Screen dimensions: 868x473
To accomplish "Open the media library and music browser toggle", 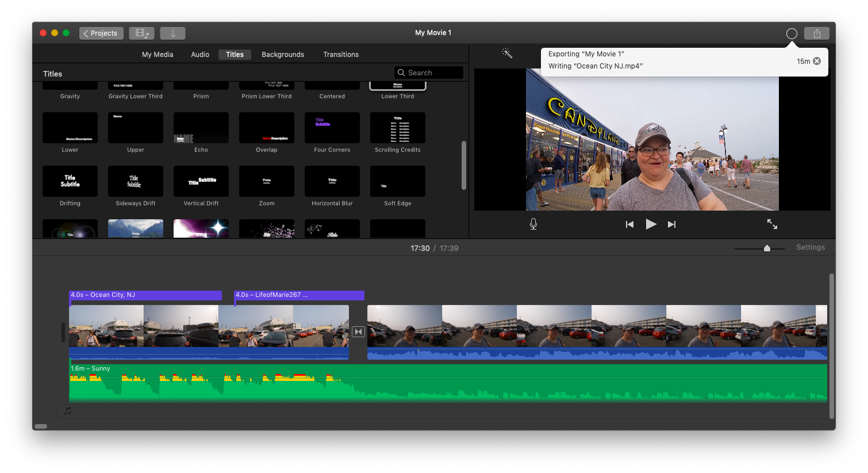I will tap(141, 33).
